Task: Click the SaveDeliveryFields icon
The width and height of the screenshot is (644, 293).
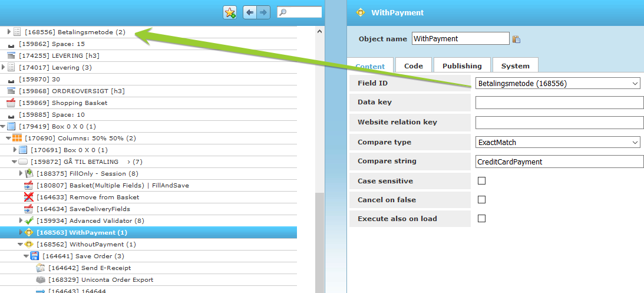Action: 29,209
